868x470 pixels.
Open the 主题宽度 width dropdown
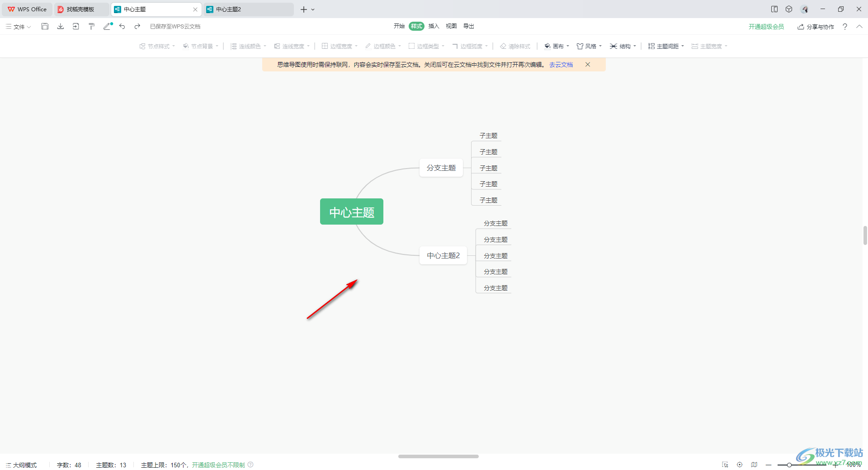[709, 46]
